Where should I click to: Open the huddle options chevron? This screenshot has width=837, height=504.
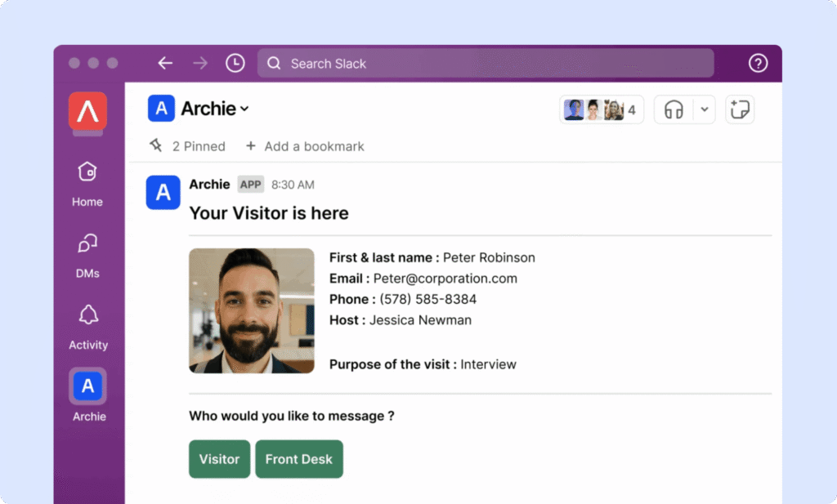click(x=704, y=109)
